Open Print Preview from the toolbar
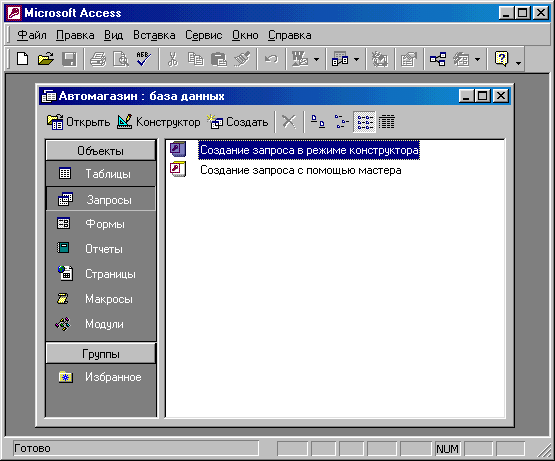Viewport: 555px width, 461px height. (121, 59)
